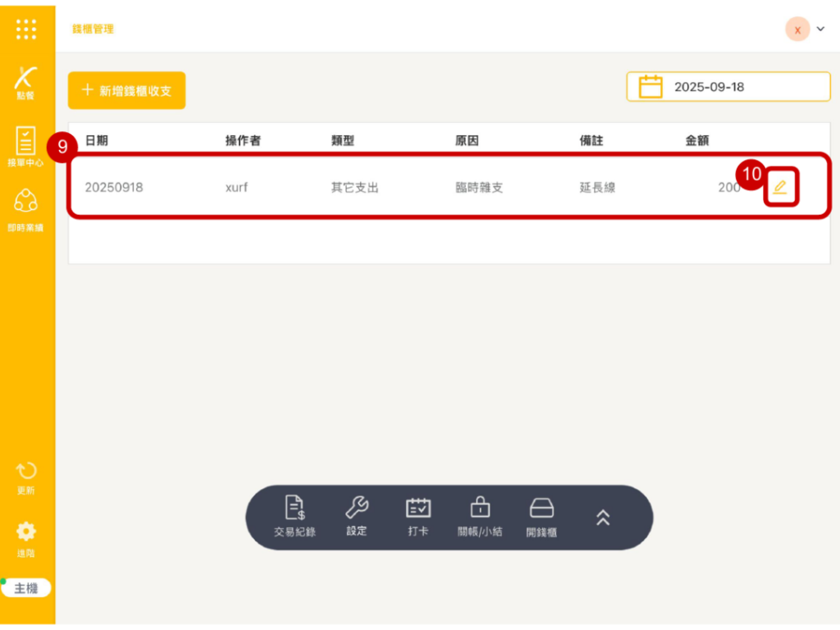Image resolution: width=840 pixels, height=630 pixels.
Task: Select the 20250918 xurf table row
Action: coord(410,188)
